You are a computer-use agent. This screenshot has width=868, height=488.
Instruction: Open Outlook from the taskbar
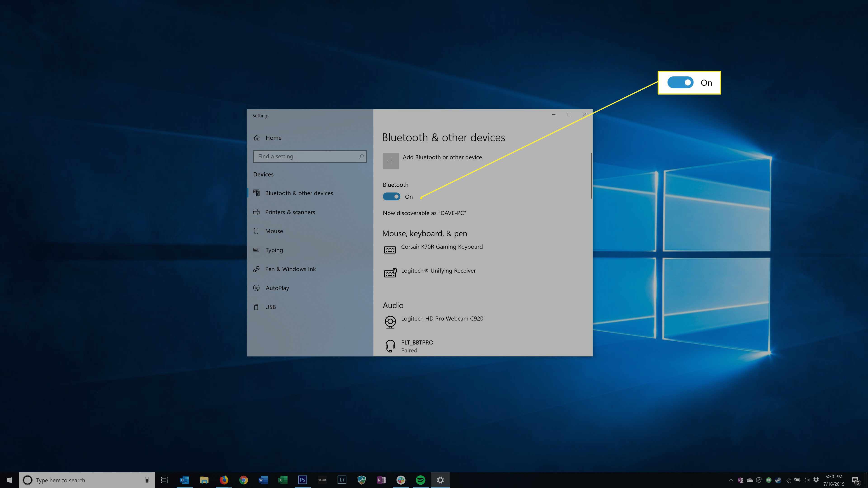tap(184, 480)
